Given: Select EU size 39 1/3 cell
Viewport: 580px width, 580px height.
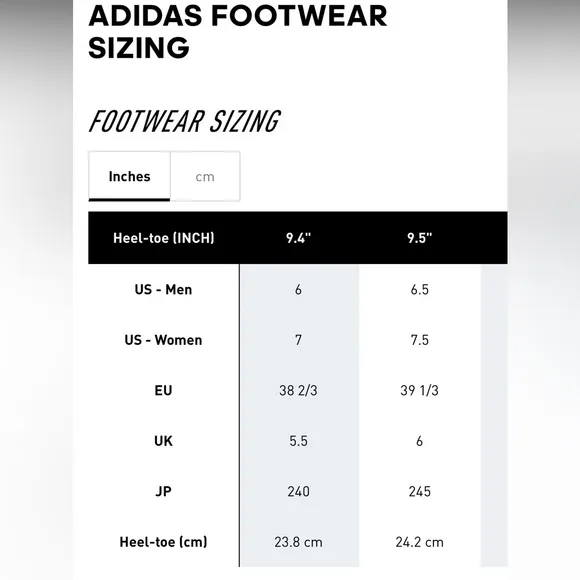Looking at the screenshot, I should 419,390.
